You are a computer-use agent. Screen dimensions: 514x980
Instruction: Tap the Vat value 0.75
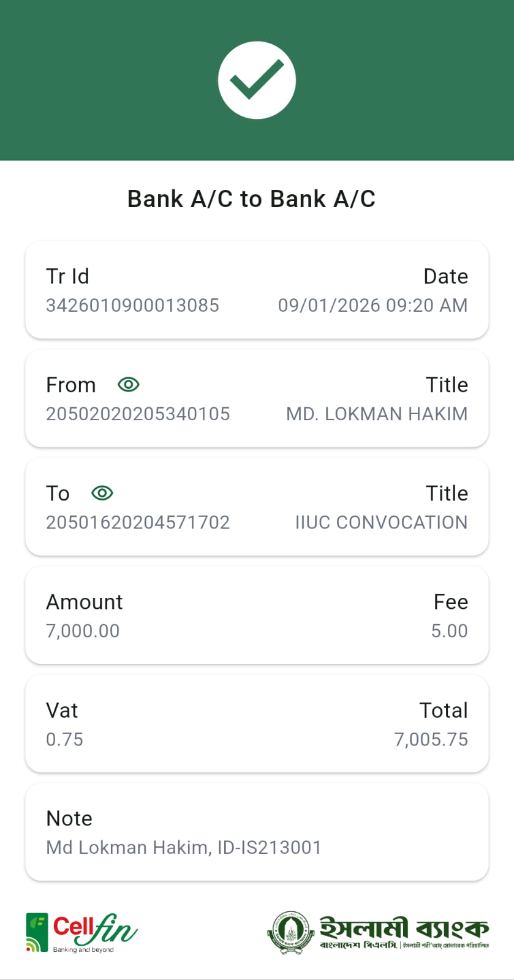click(x=64, y=739)
